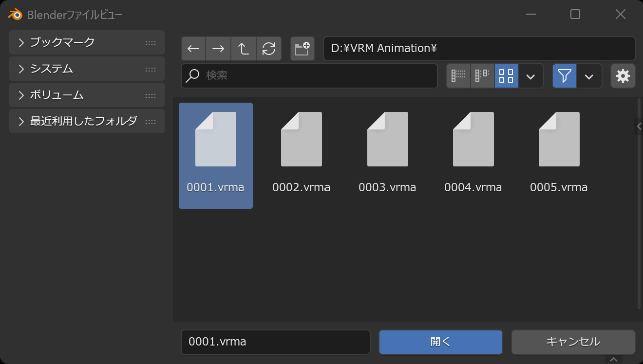
Task: Go back to the previous folder
Action: tap(193, 49)
